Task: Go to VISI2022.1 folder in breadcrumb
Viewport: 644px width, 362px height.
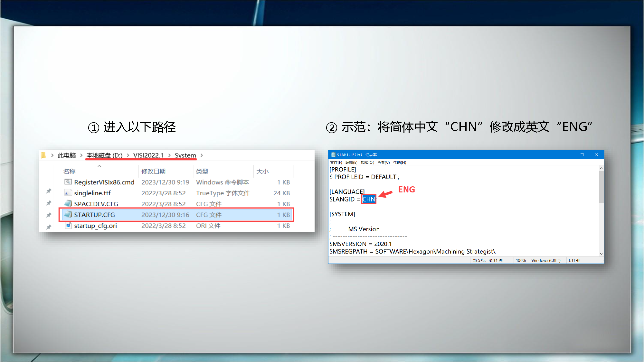Action: click(x=148, y=155)
